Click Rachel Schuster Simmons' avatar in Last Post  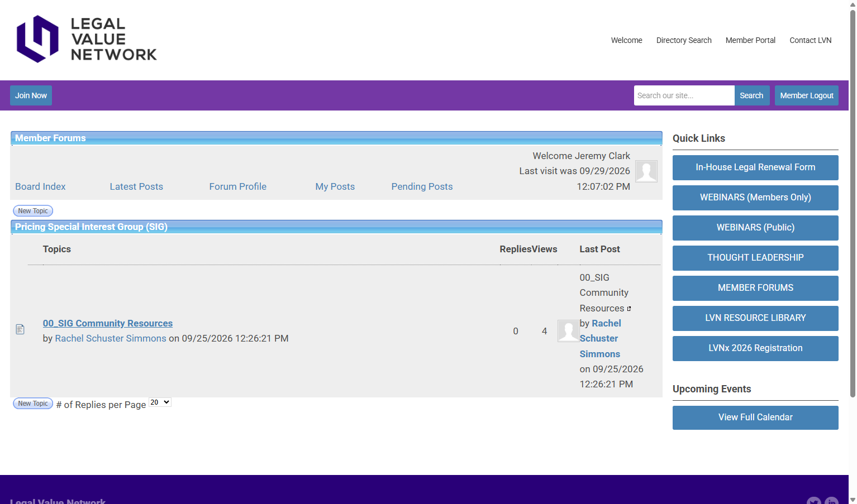click(x=568, y=331)
